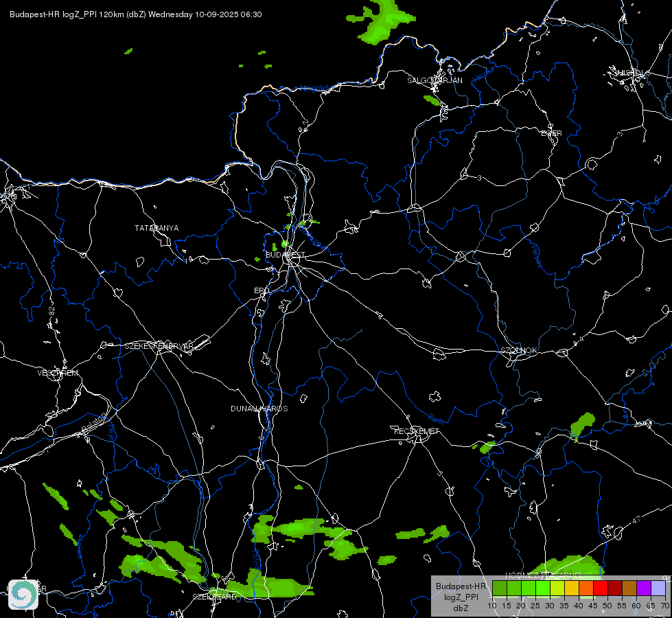Click the SZOLNOK city label

[518, 350]
